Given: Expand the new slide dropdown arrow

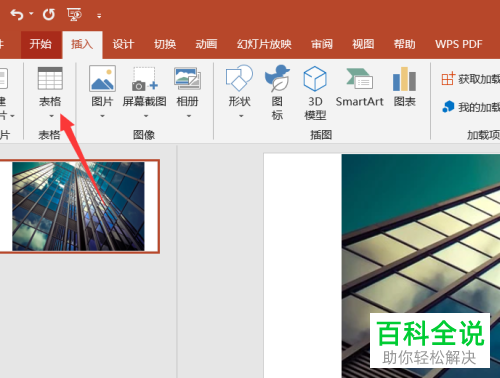Looking at the screenshot, I should (x=12, y=116).
